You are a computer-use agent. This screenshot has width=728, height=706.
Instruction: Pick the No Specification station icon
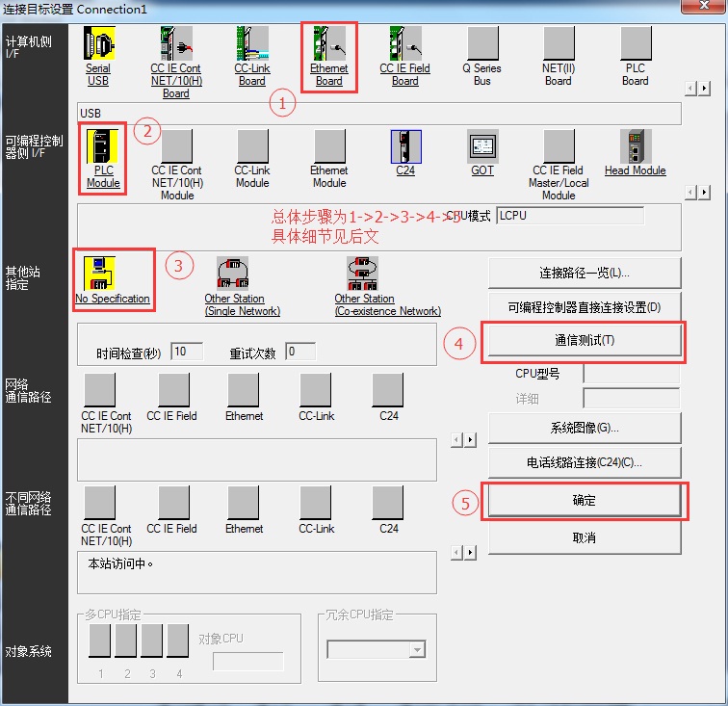click(x=113, y=274)
